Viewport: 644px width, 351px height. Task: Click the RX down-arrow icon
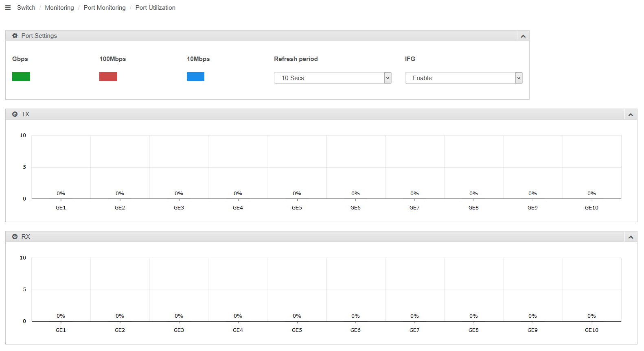click(x=15, y=237)
